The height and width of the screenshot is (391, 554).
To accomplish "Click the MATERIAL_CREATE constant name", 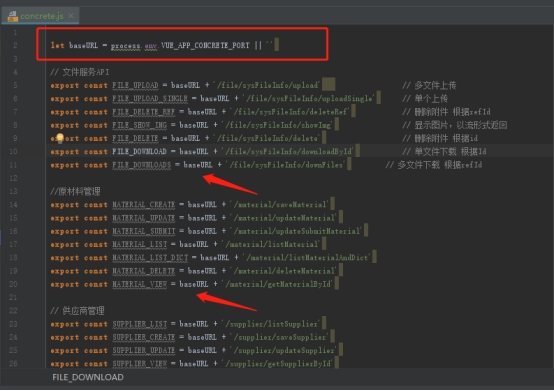I will pos(143,205).
